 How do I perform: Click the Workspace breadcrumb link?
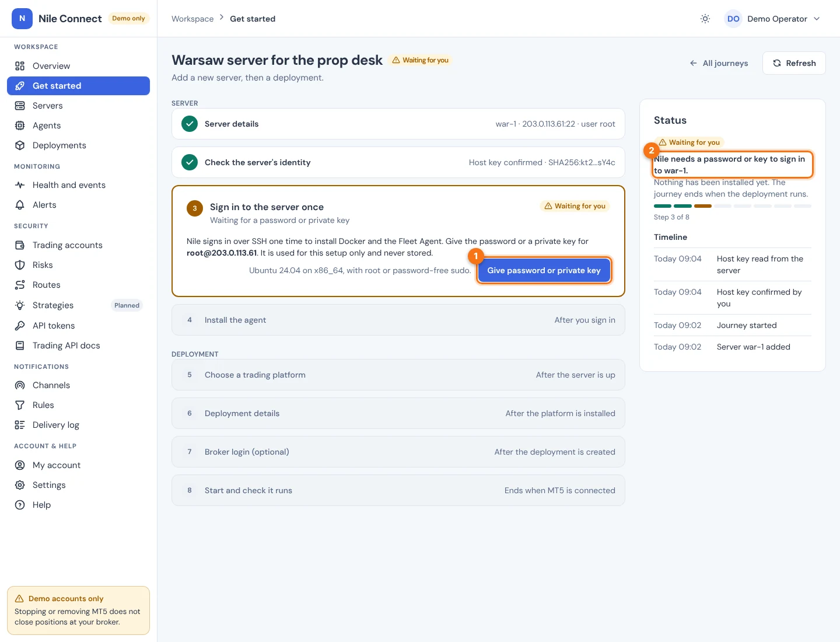tap(192, 19)
